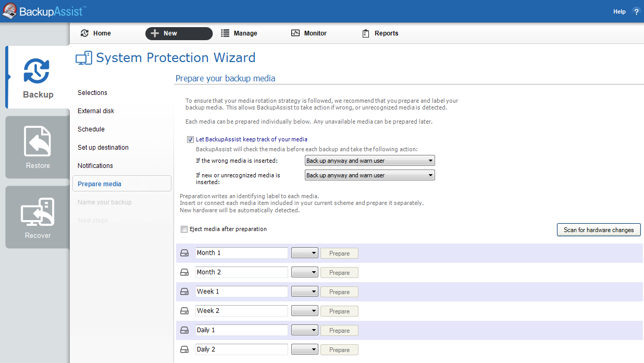This screenshot has width=644, height=363.
Task: Open the Monitor tab
Action: click(309, 33)
